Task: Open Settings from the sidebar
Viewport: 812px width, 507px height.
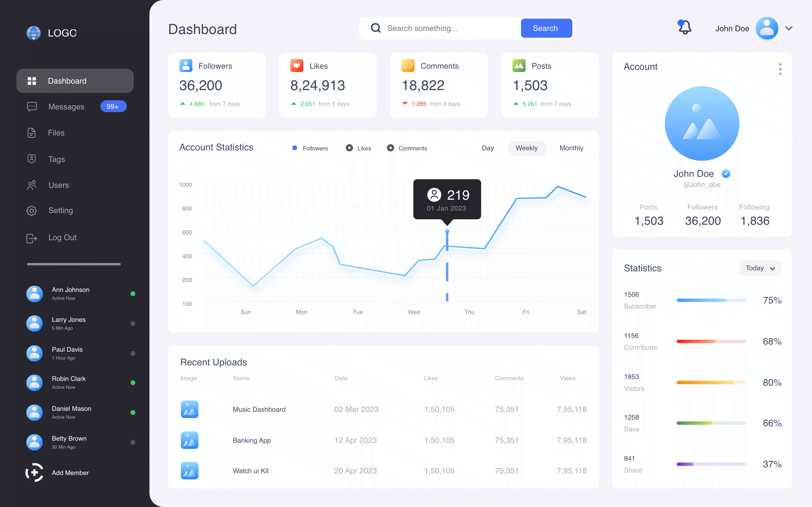Action: pos(60,211)
